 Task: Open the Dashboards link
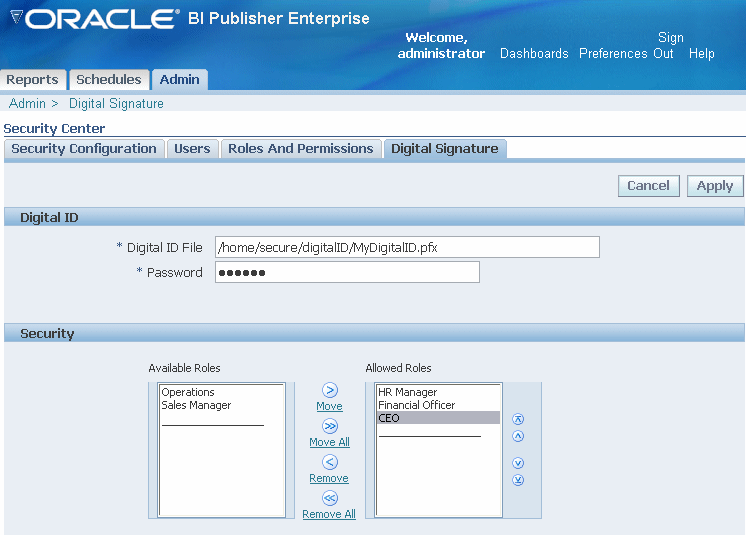click(534, 53)
